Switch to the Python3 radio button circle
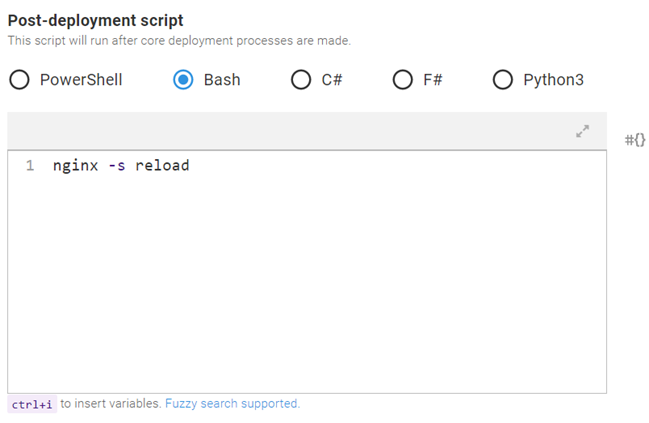The width and height of the screenshot is (649, 423). click(503, 80)
